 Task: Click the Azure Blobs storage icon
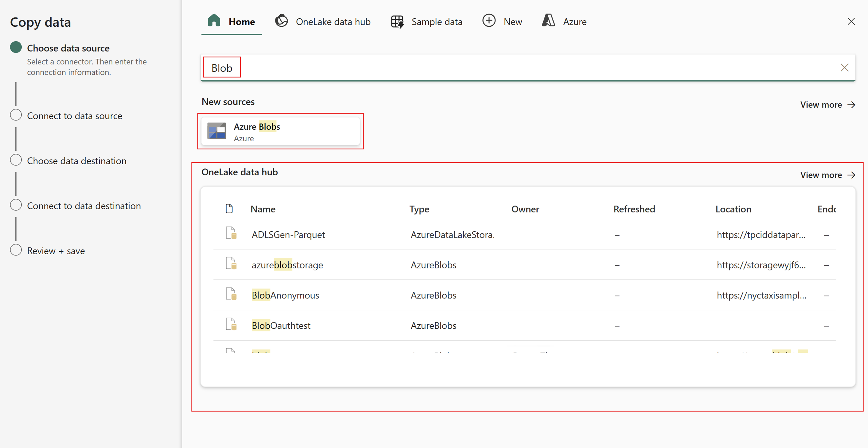coord(216,131)
